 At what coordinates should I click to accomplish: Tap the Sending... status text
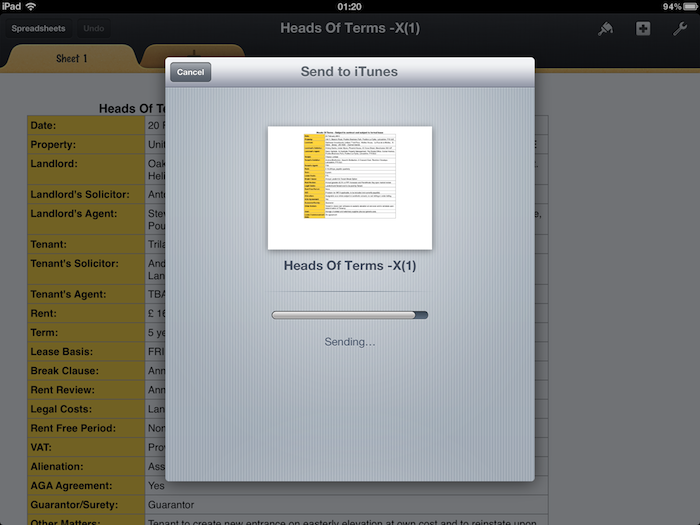[350, 342]
